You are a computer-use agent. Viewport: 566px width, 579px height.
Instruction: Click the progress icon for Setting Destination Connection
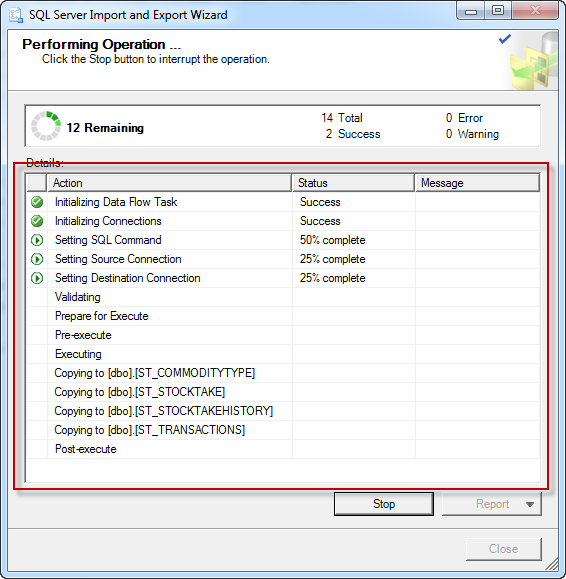coord(37,278)
